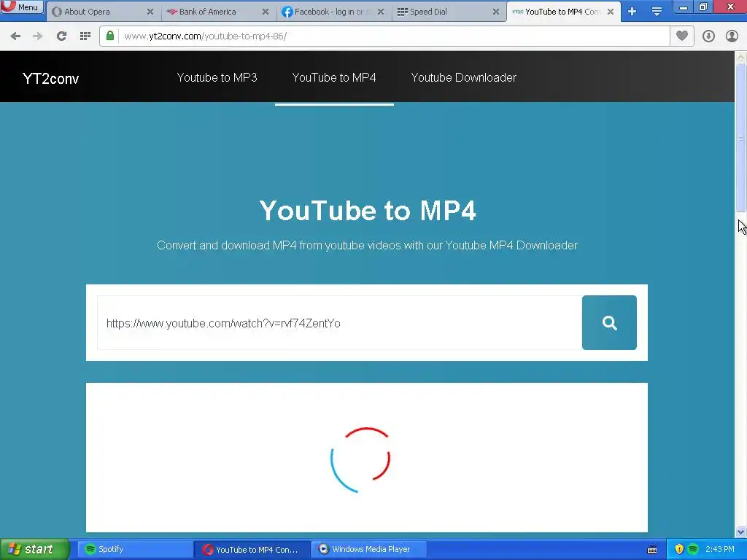Open the downloads icon in toolbar
The image size is (747, 560).
(x=708, y=36)
